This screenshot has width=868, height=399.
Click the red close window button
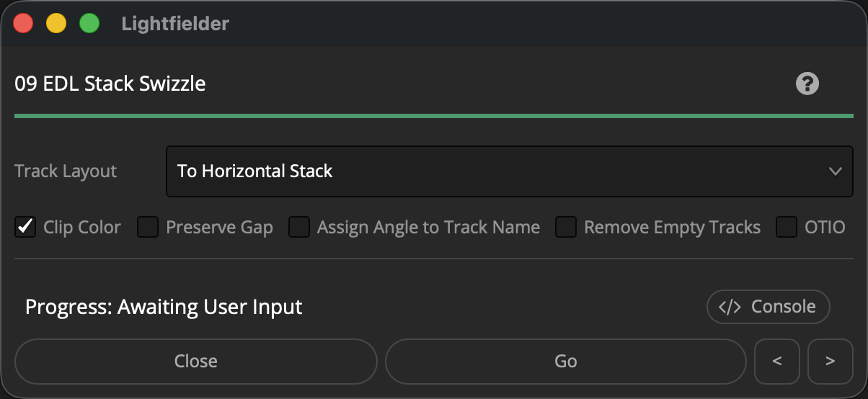pyautogui.click(x=23, y=23)
